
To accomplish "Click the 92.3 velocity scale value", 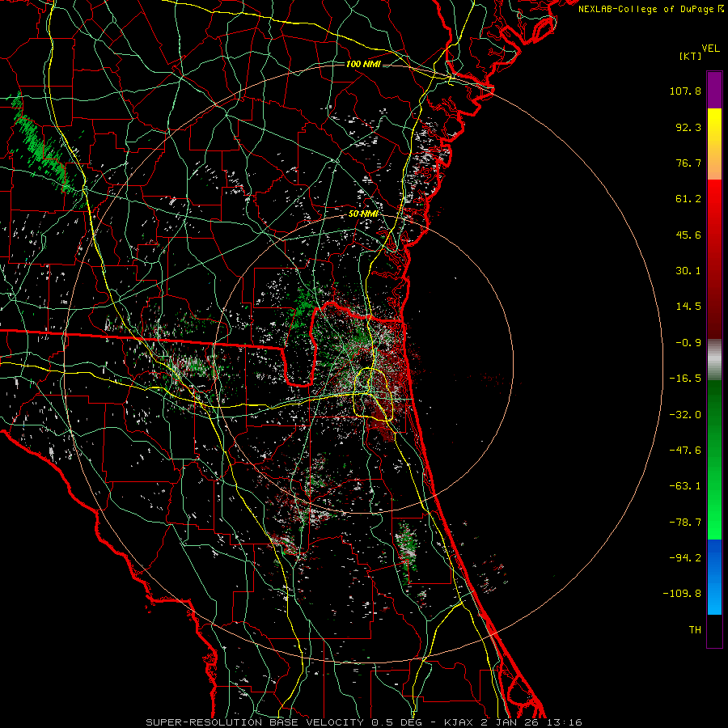I will point(688,127).
